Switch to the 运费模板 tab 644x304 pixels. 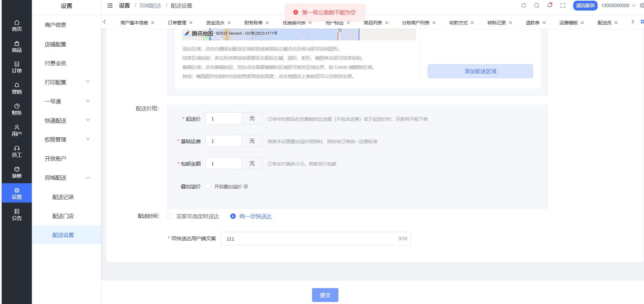[x=568, y=23]
